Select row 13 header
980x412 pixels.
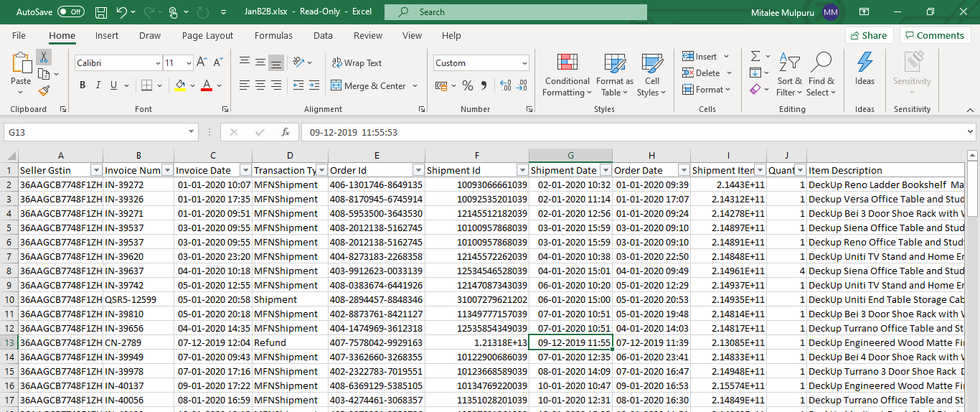[x=9, y=342]
